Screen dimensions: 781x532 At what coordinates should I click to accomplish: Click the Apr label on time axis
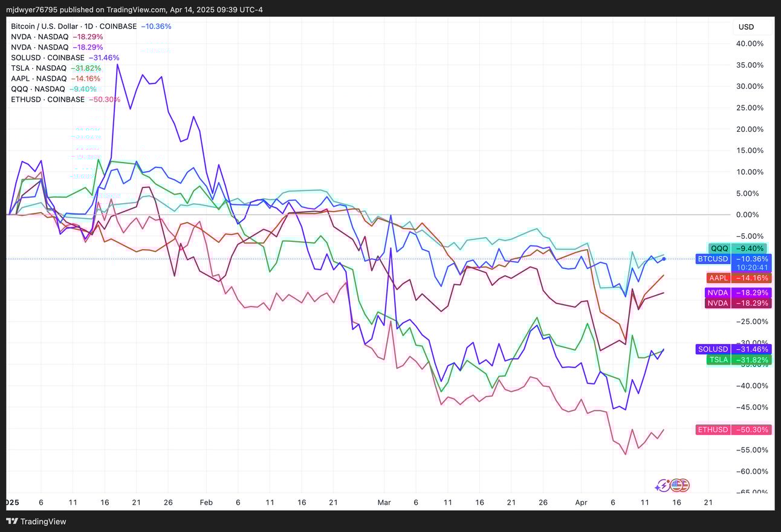tap(582, 502)
